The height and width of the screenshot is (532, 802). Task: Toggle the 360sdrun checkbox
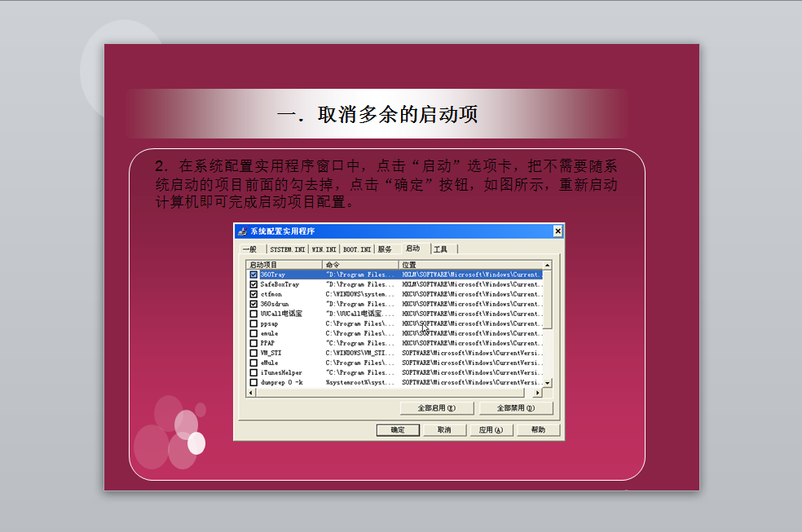click(253, 304)
